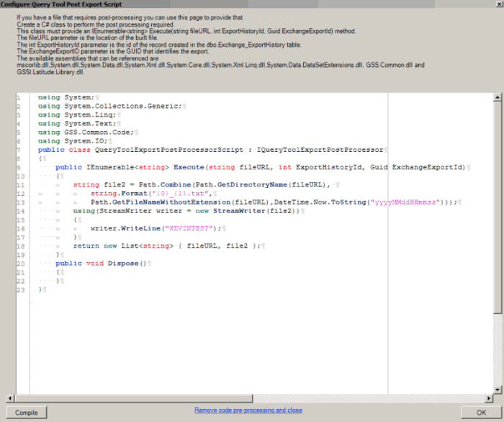
Task: Click the horizontal scrollbar right arrow
Action: click(488, 398)
